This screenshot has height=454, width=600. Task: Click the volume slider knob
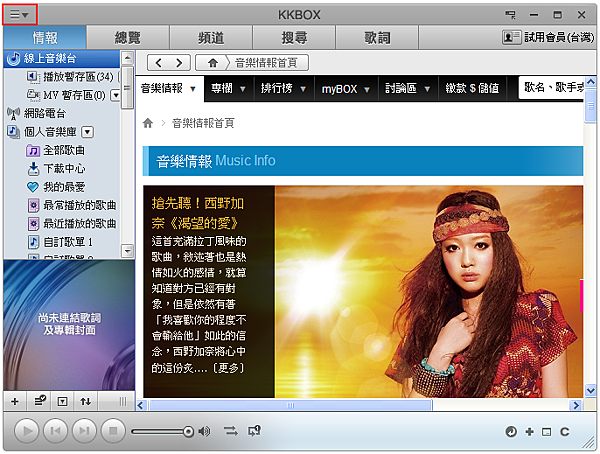188,432
